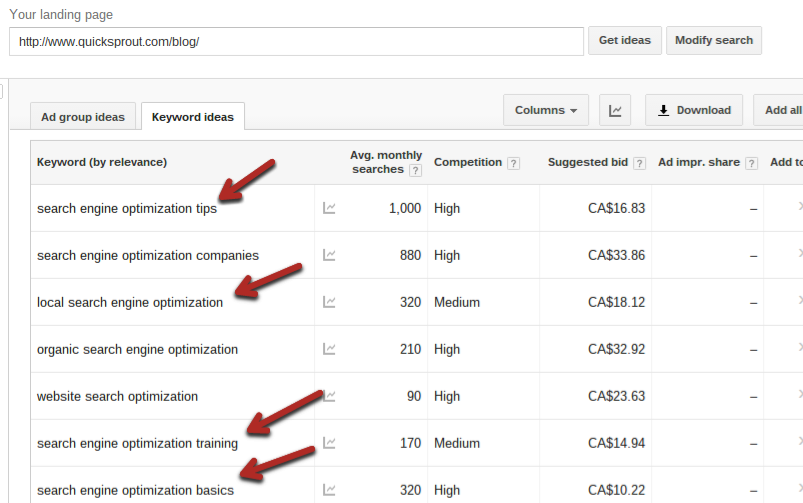The width and height of the screenshot is (803, 503).
Task: Click trend chart icon for 'search engine optimization tips'
Action: [x=329, y=208]
